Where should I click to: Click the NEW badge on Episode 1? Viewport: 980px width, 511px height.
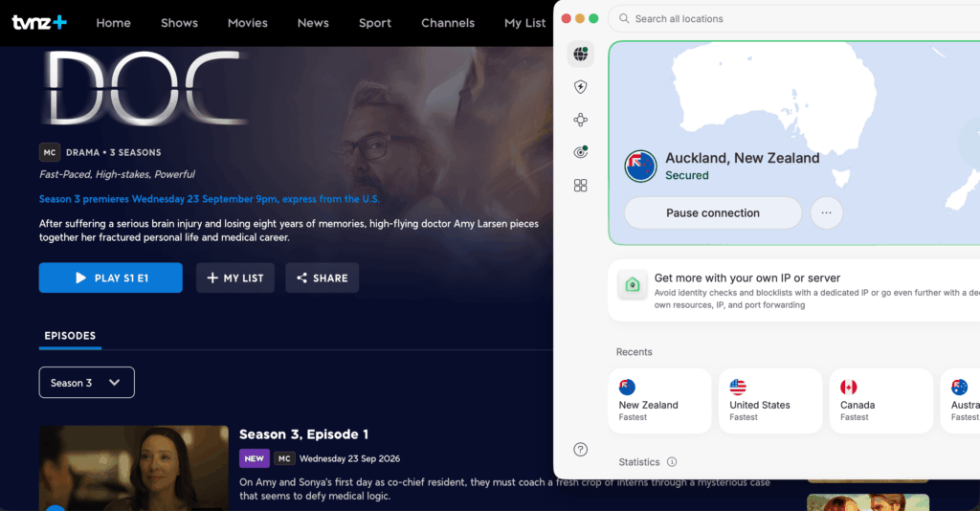point(255,458)
